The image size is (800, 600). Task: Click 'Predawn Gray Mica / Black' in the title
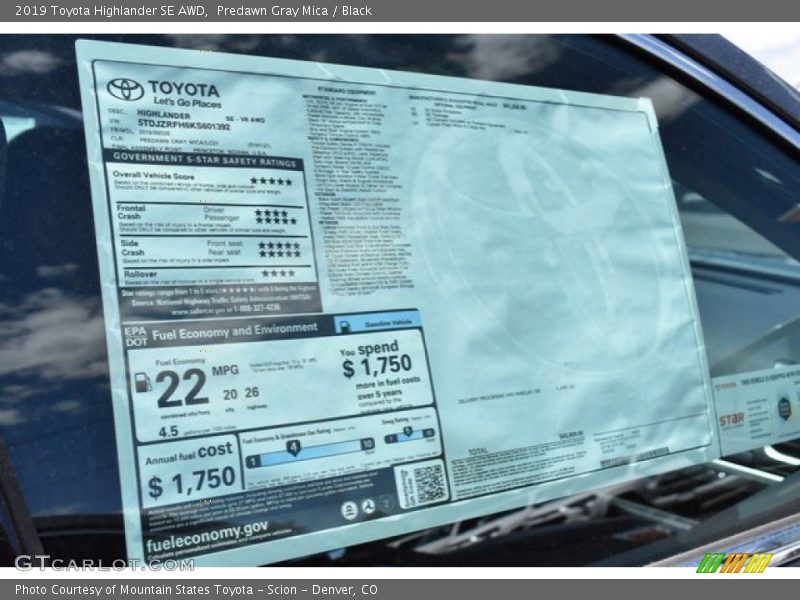(294, 11)
